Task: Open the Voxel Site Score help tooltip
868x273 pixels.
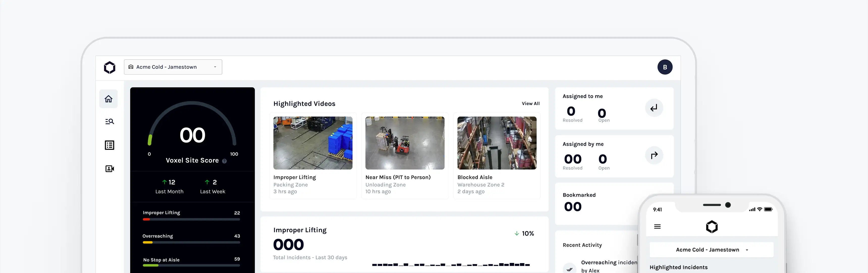Action: tap(224, 161)
